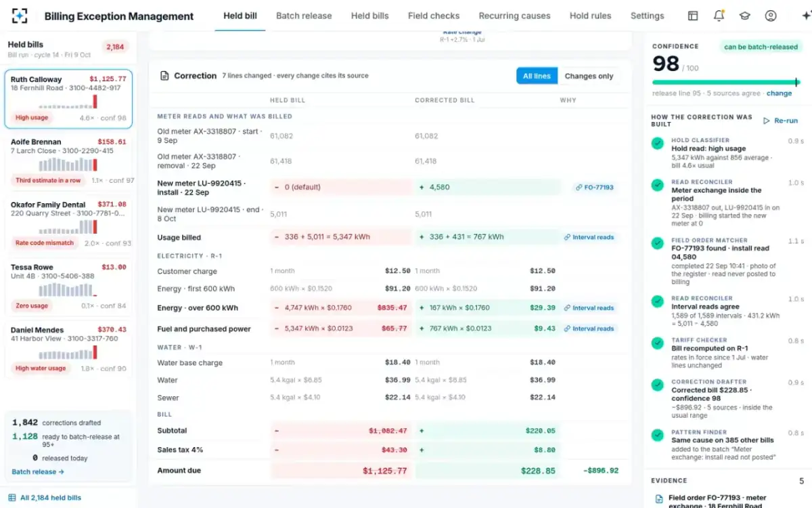Viewport: 812px width, 508px height.
Task: Open the Hold rules tab
Action: pyautogui.click(x=590, y=16)
